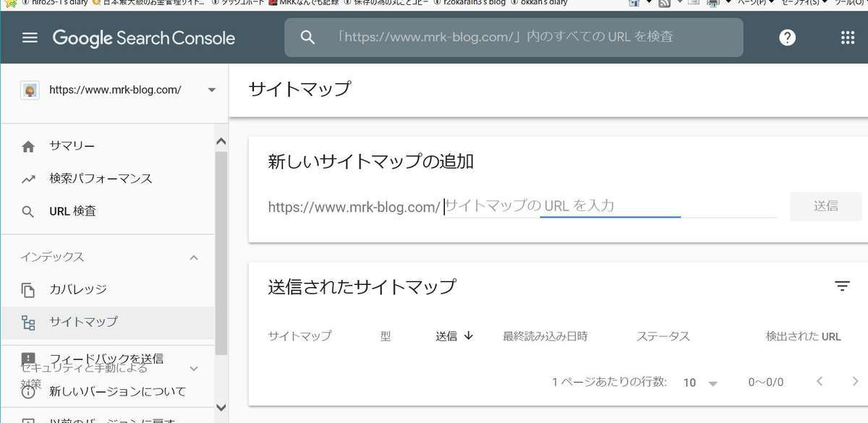Go to the previous page arrow
The width and height of the screenshot is (868, 423).
820,382
